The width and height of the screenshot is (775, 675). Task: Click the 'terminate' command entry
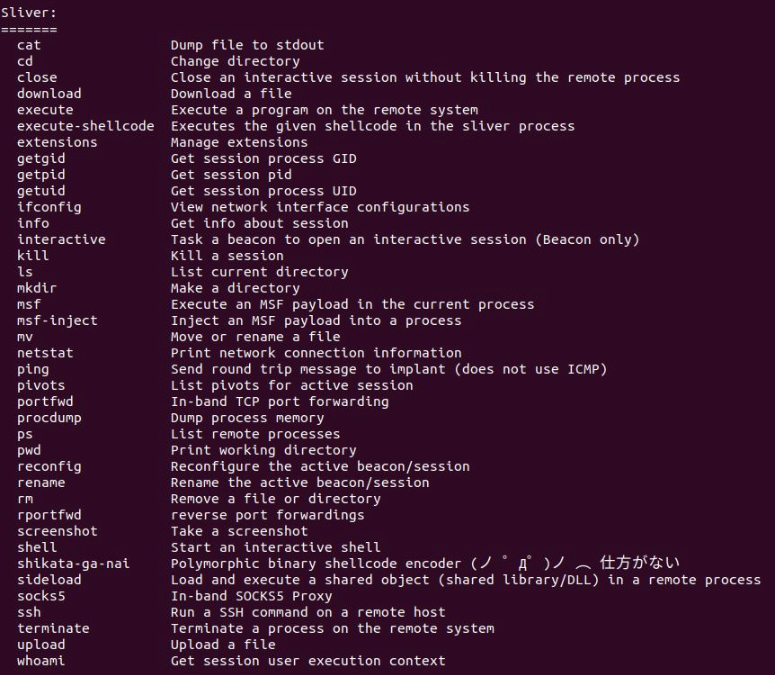point(53,629)
